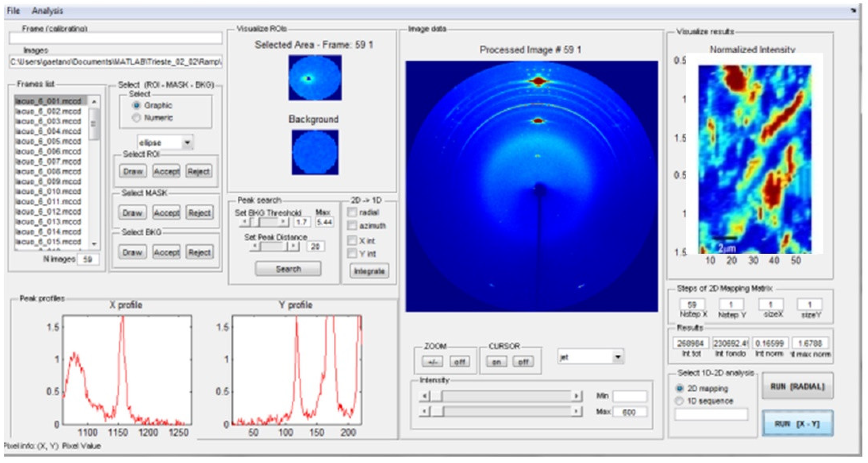Click the Int norm result field
Image resolution: width=868 pixels, height=463 pixels.
coord(770,343)
